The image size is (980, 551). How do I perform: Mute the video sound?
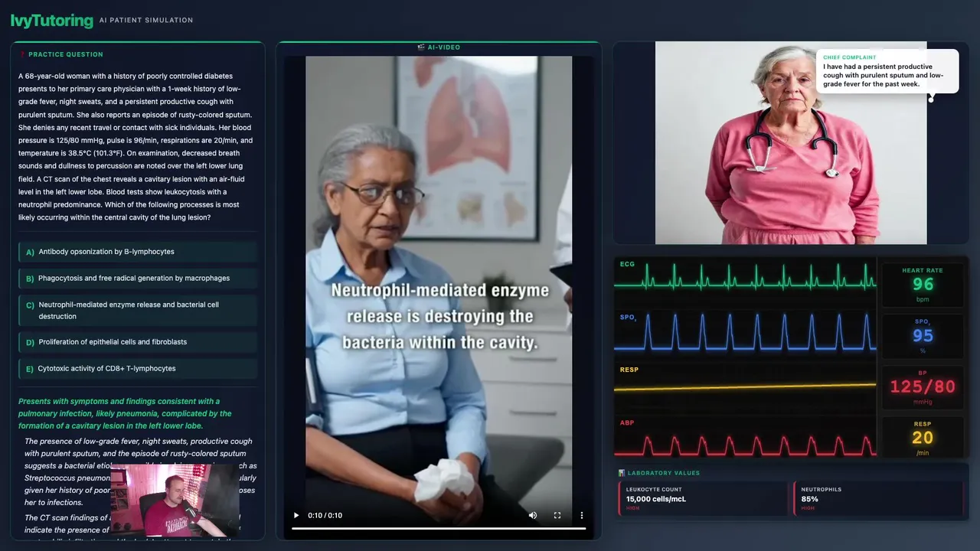(533, 515)
